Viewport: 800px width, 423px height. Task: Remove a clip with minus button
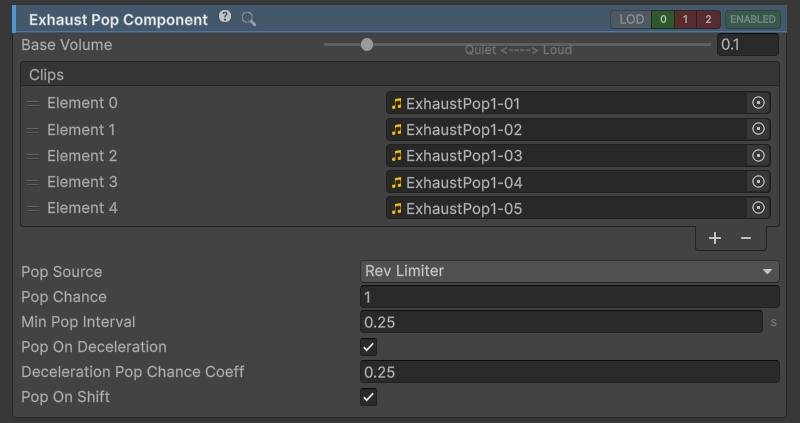pos(746,238)
